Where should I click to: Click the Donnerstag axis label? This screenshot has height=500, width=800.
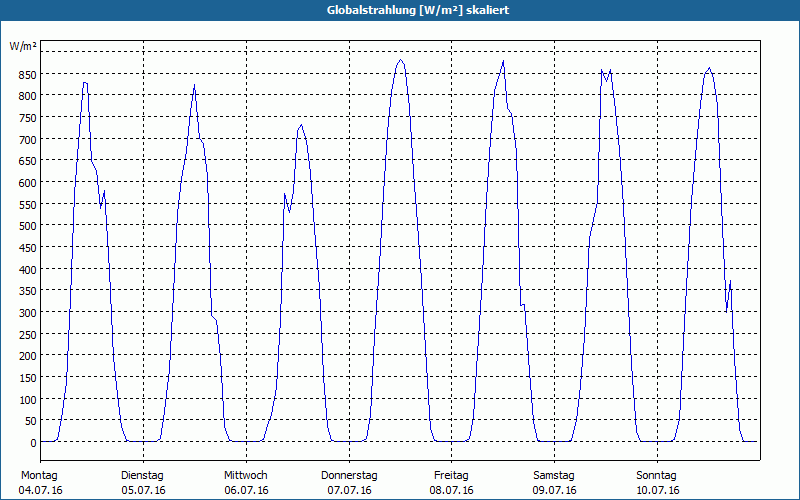[x=349, y=476]
